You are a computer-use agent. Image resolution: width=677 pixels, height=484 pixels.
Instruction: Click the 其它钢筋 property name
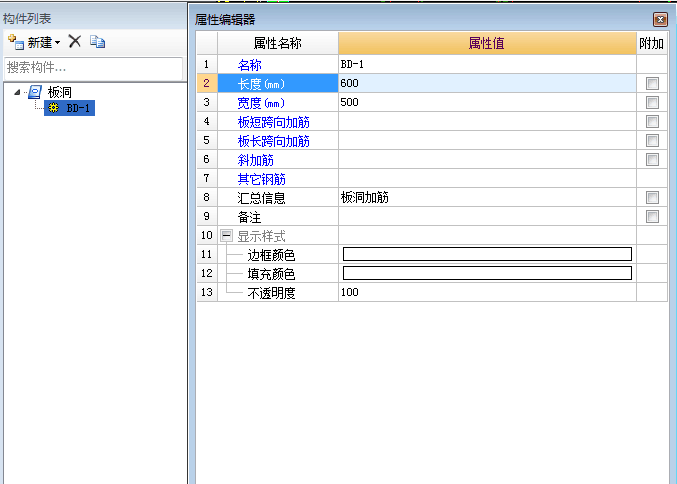[x=261, y=179]
